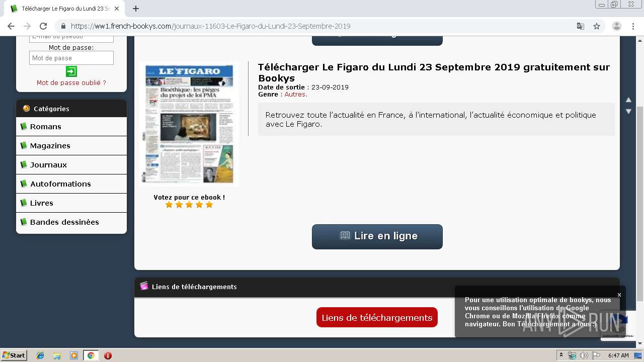Open media player from taskbar
Image resolution: width=644 pixels, height=362 pixels.
pyautogui.click(x=74, y=355)
